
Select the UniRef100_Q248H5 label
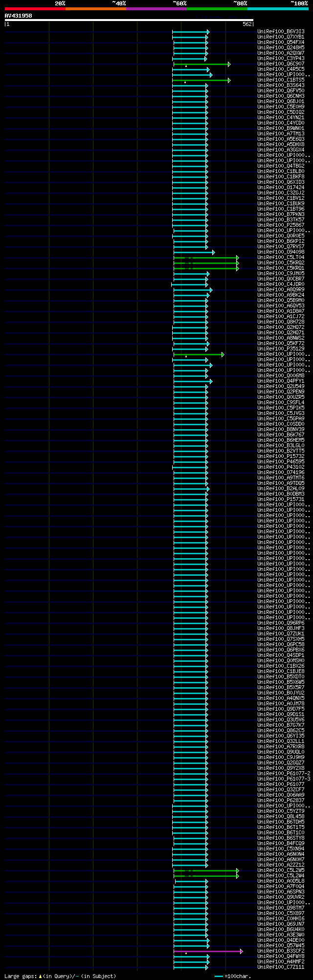(281, 47)
